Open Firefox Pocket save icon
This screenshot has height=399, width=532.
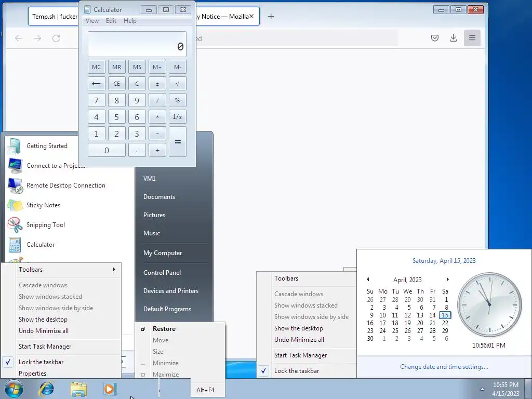[x=435, y=38]
